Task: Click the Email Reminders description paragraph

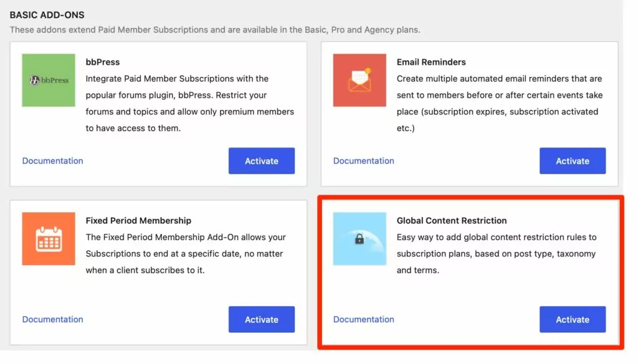Action: pos(500,103)
